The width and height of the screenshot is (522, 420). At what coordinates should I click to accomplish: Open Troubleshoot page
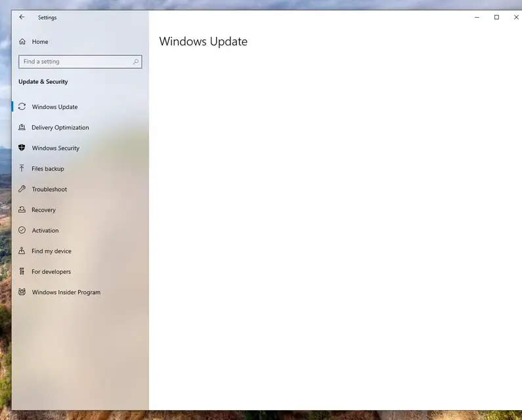click(x=49, y=190)
